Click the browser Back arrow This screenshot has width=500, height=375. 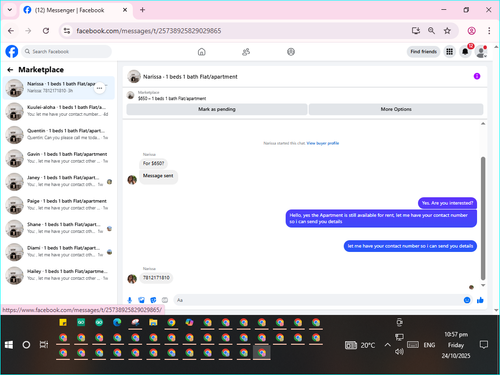point(11,31)
